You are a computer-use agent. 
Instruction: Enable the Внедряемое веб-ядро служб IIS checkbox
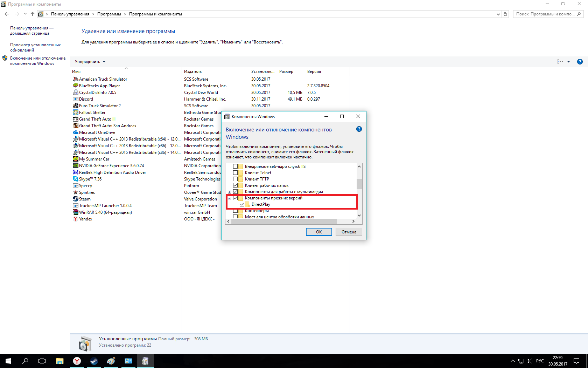(236, 166)
